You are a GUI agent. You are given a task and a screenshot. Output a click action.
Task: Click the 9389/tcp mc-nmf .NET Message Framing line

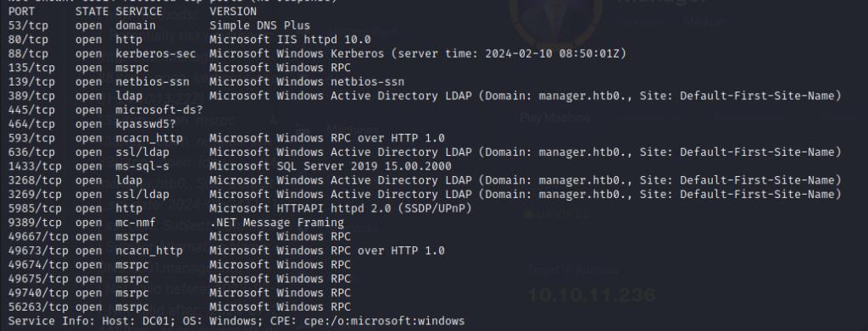pos(176,222)
